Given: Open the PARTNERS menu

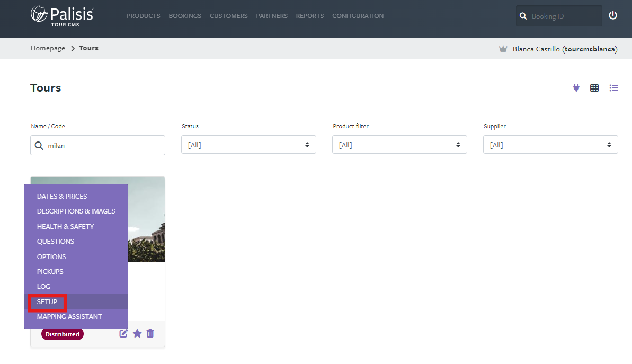Looking at the screenshot, I should click(272, 16).
